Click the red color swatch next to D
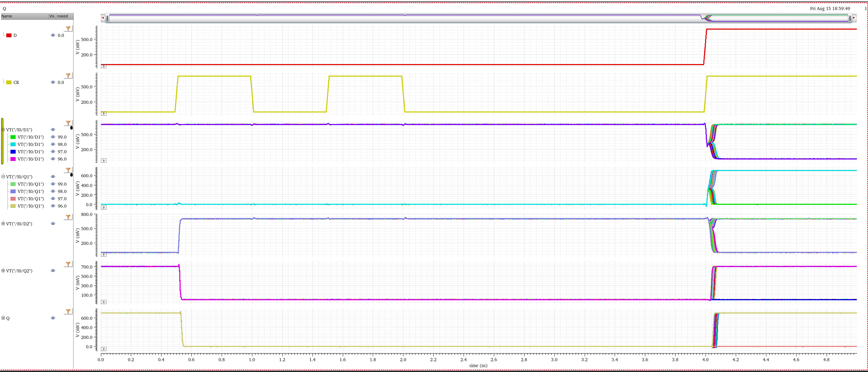868x372 pixels. 9,35
